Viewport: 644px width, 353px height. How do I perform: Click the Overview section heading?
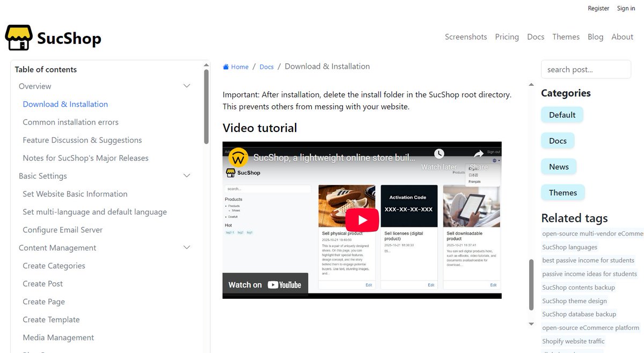pos(35,86)
